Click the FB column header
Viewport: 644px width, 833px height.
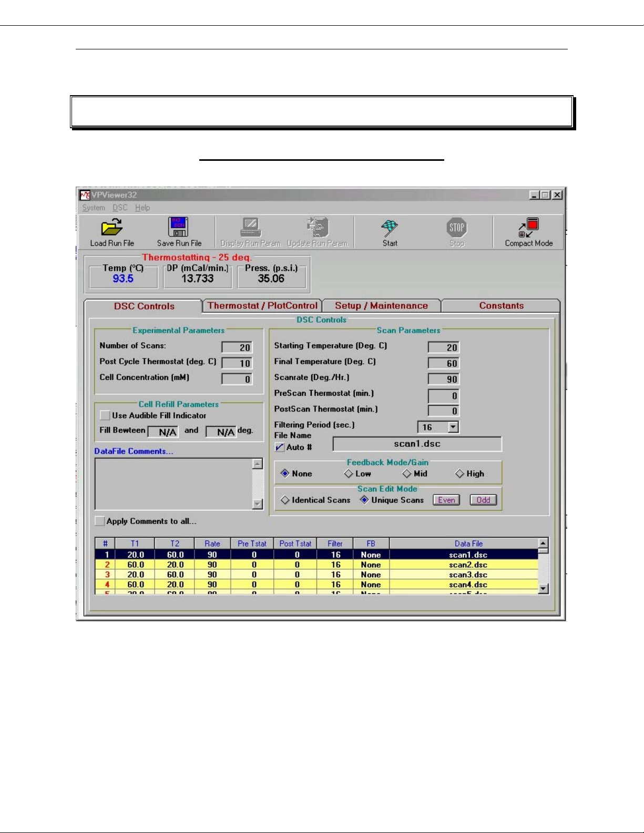click(x=371, y=543)
